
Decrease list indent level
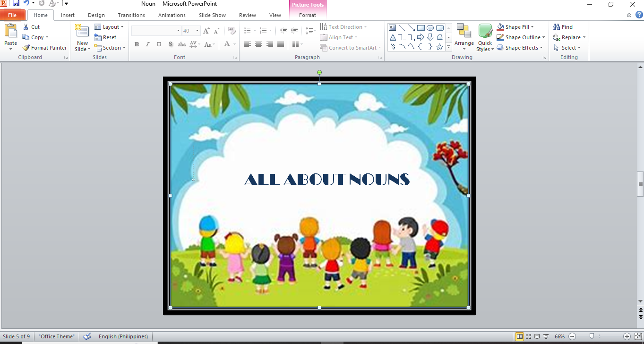click(283, 31)
